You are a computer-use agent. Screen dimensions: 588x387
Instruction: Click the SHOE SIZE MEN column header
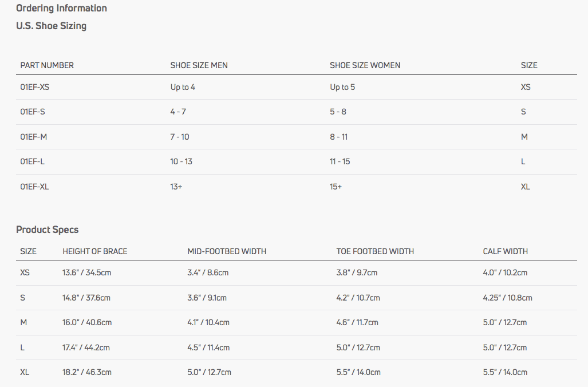click(x=199, y=65)
